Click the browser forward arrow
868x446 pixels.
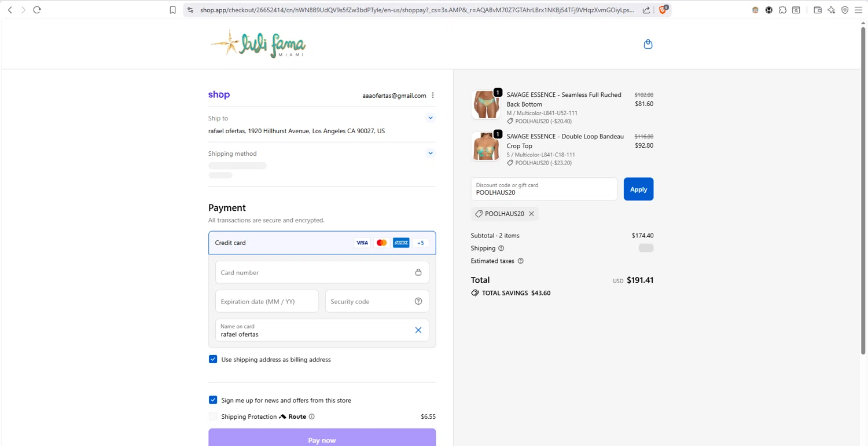click(23, 10)
